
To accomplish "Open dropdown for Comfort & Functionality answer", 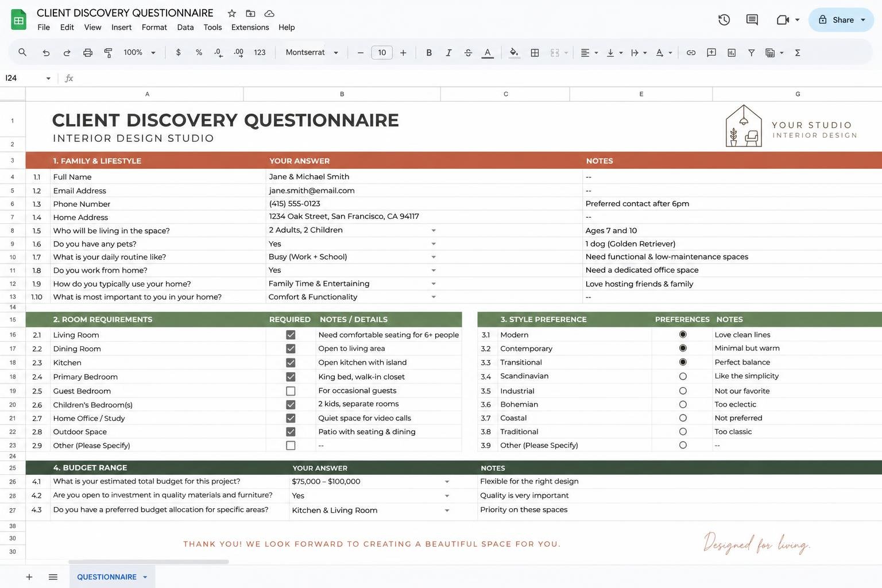I will coord(434,297).
